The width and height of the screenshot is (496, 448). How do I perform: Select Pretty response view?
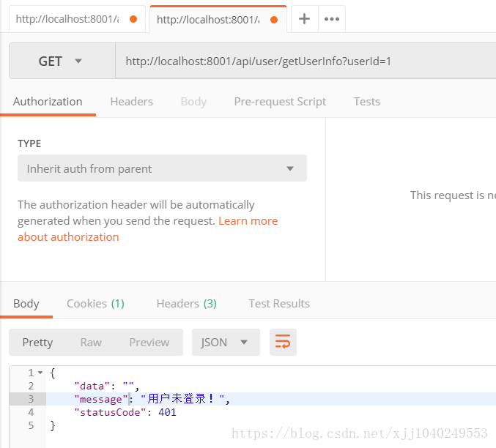[x=37, y=342]
